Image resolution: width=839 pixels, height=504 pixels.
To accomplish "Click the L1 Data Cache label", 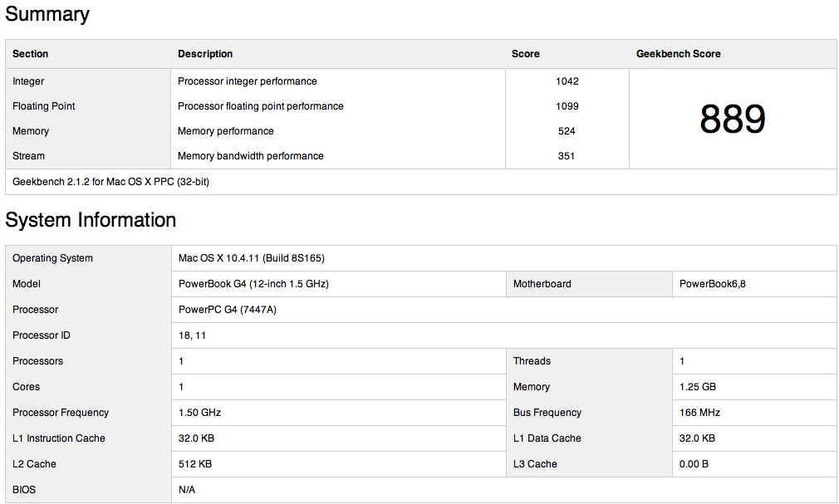I will 547,438.
